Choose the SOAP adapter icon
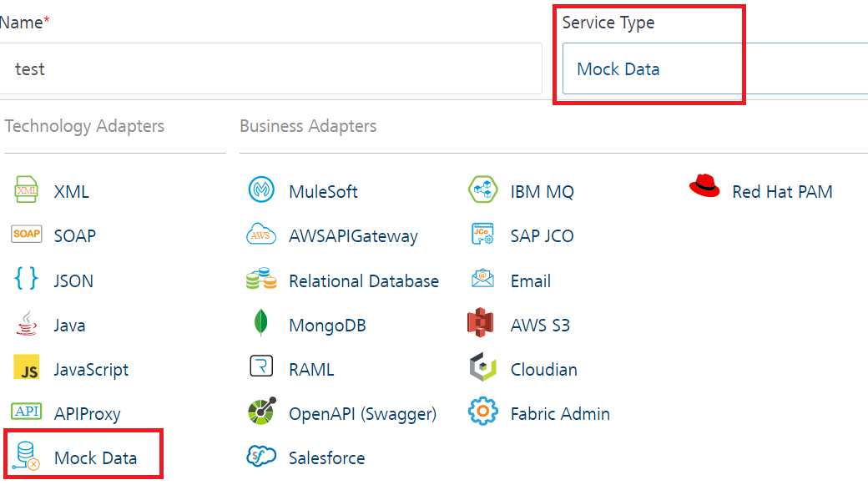This screenshot has width=868, height=485. coord(27,235)
